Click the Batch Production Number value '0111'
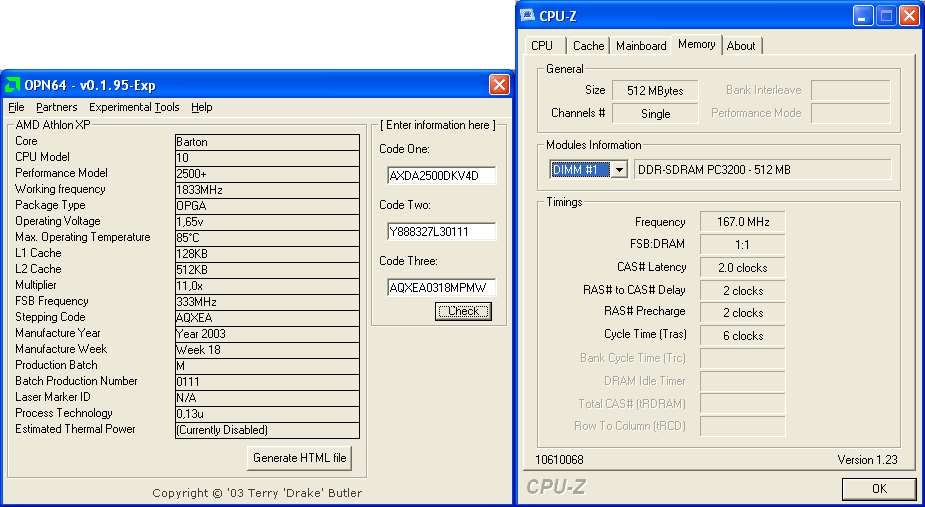Image resolution: width=925 pixels, height=507 pixels. (267, 382)
